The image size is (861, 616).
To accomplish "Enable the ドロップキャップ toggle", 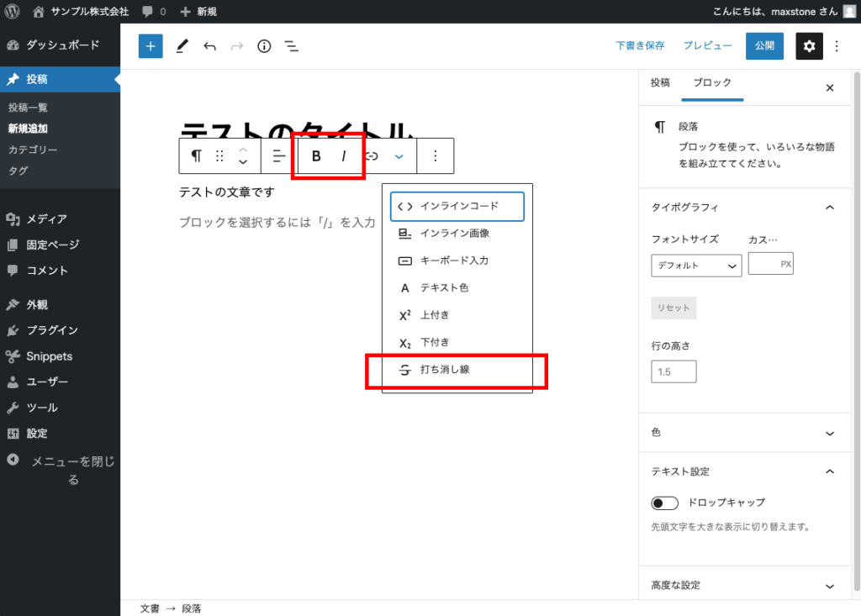I will pyautogui.click(x=663, y=502).
